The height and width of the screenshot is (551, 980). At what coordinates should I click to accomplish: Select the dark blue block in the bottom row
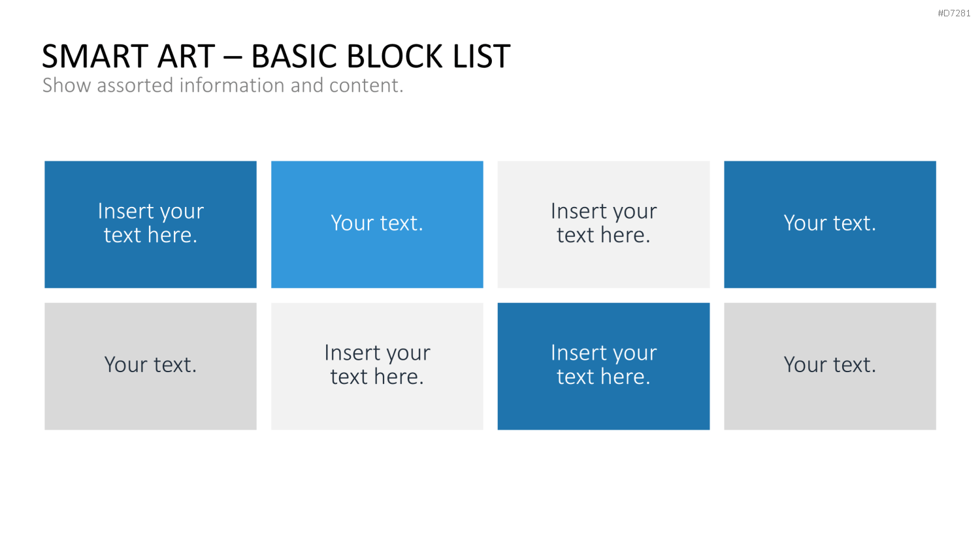pos(604,366)
